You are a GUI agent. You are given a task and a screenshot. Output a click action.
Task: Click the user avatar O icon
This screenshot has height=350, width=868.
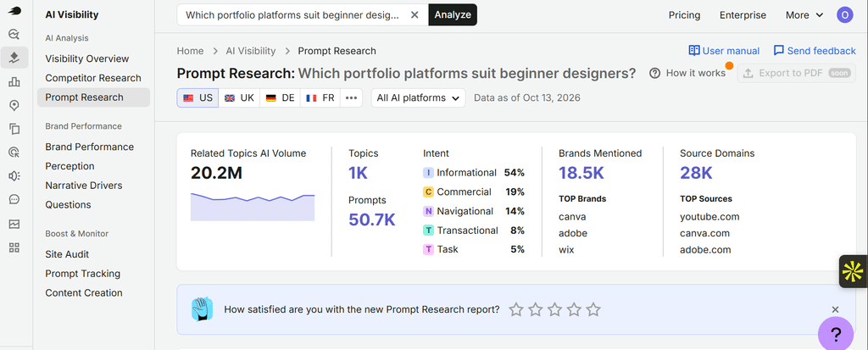coord(845,15)
